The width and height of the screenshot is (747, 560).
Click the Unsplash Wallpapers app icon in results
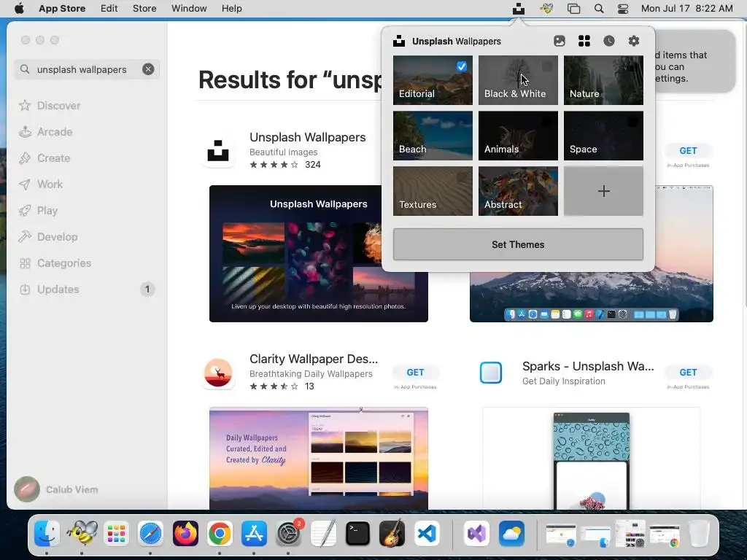coord(218,150)
